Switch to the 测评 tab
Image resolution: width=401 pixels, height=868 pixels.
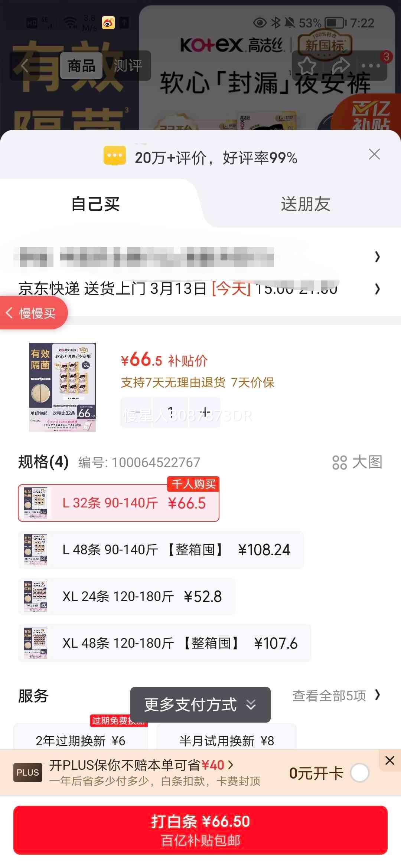click(x=128, y=66)
